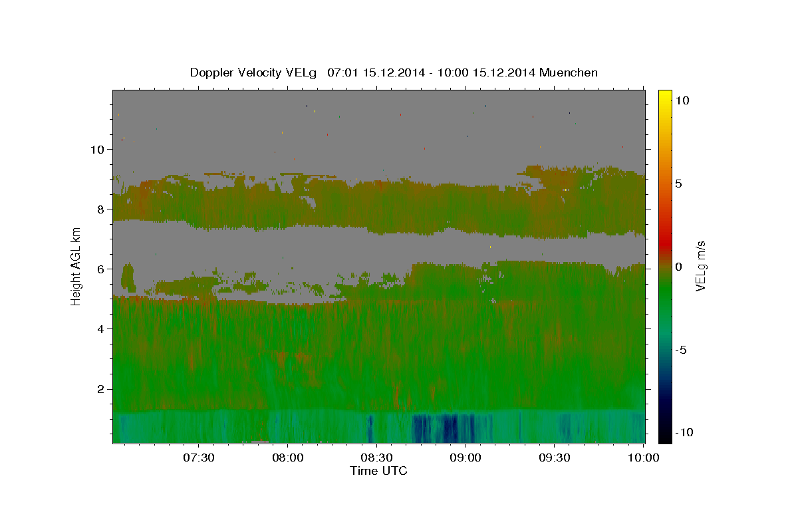This screenshot has height=532, width=798.
Task: Click the height label '8'
Action: 101,209
